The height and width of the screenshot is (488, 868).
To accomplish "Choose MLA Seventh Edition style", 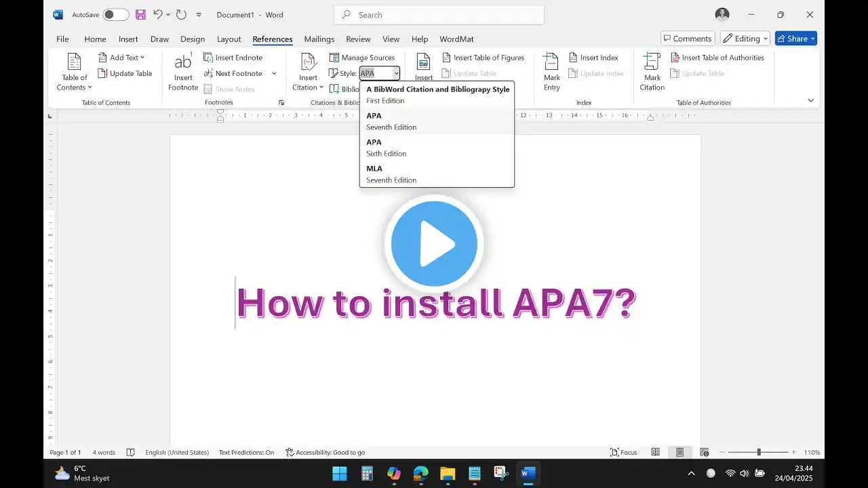I will [x=437, y=174].
